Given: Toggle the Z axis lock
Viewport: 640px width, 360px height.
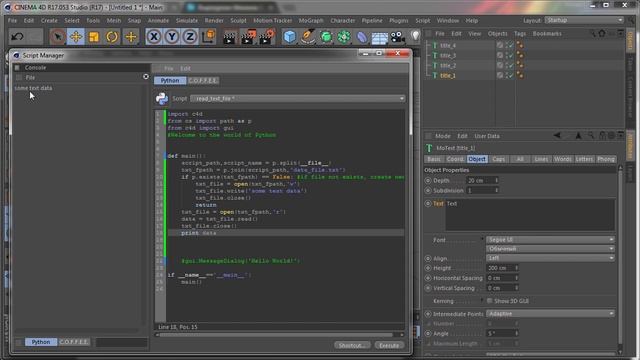Looking at the screenshot, I should tap(190, 37).
